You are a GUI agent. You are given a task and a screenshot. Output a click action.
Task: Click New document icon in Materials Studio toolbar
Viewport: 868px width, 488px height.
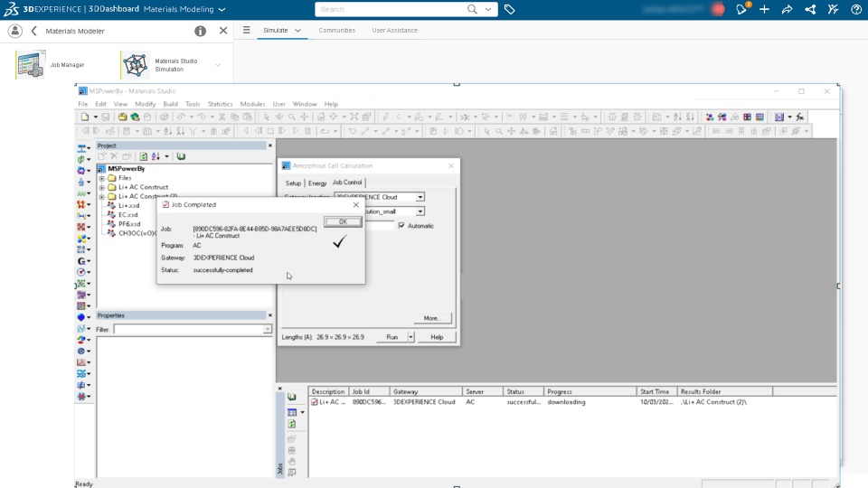85,117
